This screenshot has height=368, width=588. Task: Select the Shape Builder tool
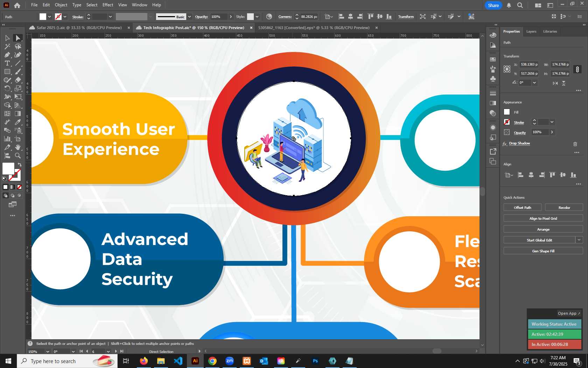7,105
